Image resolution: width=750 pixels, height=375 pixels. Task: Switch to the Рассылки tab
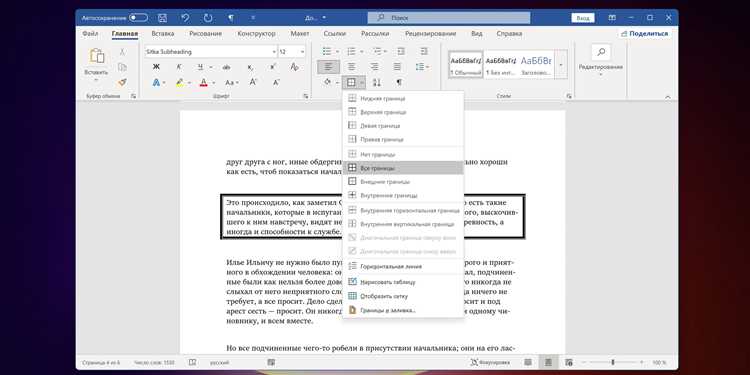pos(375,34)
